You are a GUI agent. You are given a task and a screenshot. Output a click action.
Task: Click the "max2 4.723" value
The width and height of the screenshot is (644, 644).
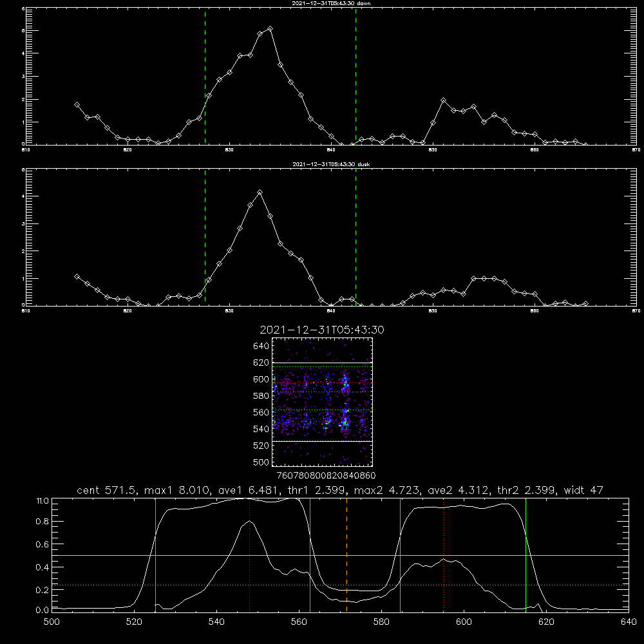click(x=387, y=490)
